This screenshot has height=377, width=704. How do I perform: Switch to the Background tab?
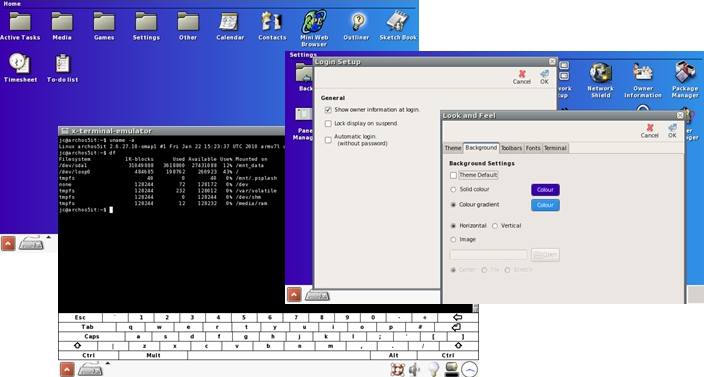[x=481, y=148]
